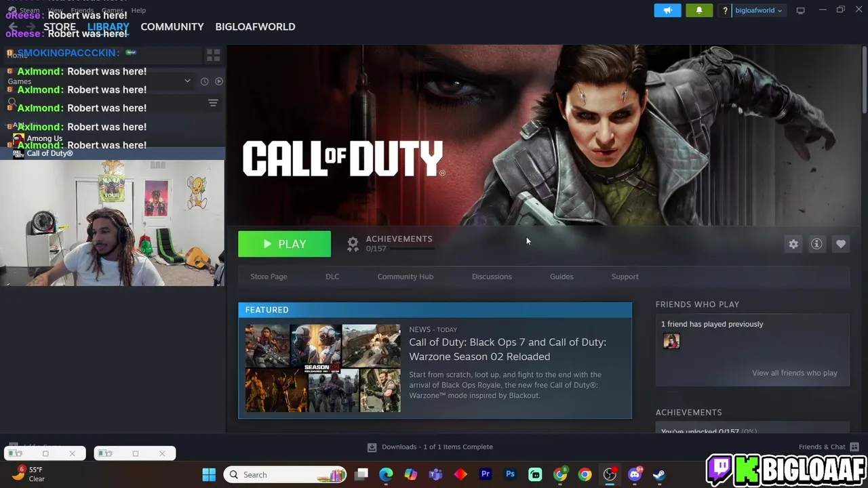Open OBS Studio from the taskbar
868x488 pixels.
coord(610,474)
